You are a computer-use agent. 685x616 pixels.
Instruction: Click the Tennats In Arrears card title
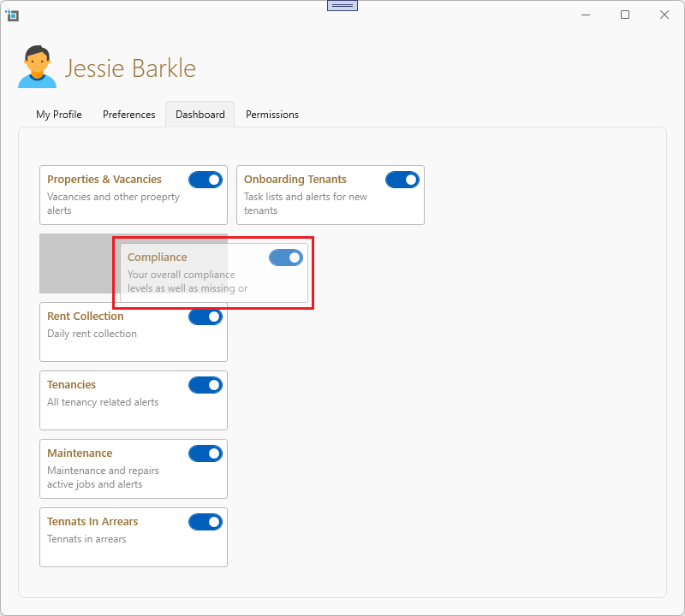92,522
